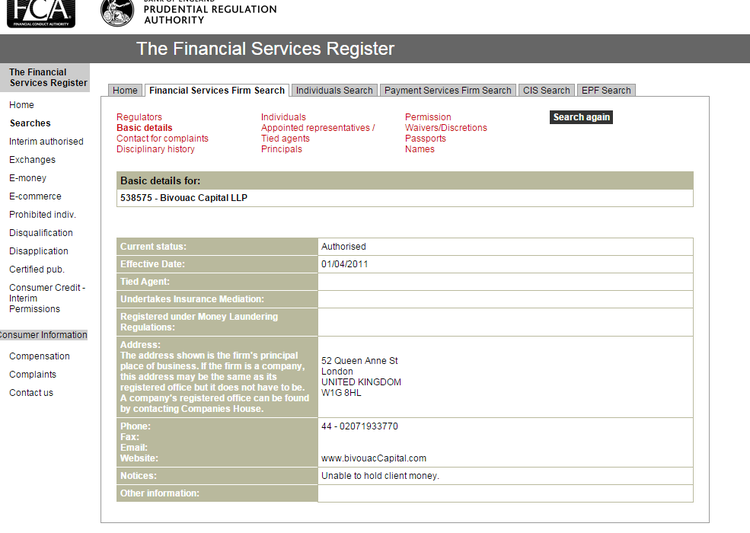Open Contact for complaints link

[163, 138]
